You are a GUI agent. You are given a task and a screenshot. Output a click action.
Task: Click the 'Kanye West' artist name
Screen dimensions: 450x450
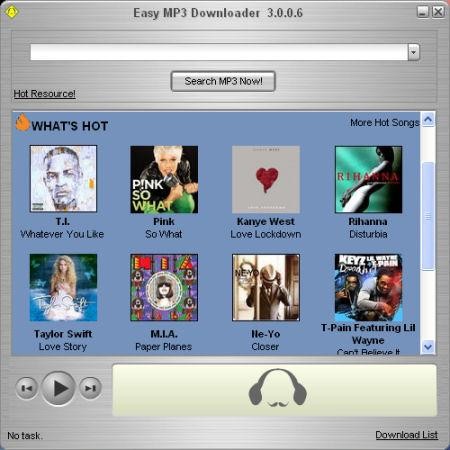(x=266, y=222)
